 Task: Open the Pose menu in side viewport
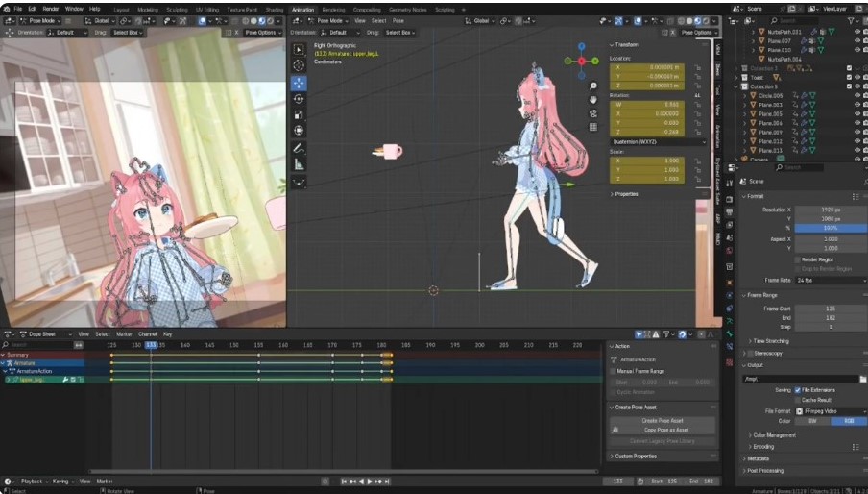click(398, 21)
